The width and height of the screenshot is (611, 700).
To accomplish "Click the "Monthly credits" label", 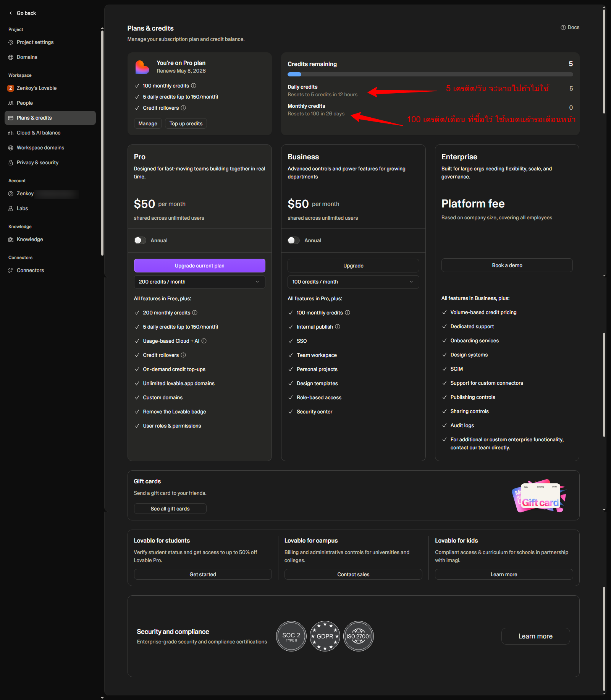I will [306, 106].
